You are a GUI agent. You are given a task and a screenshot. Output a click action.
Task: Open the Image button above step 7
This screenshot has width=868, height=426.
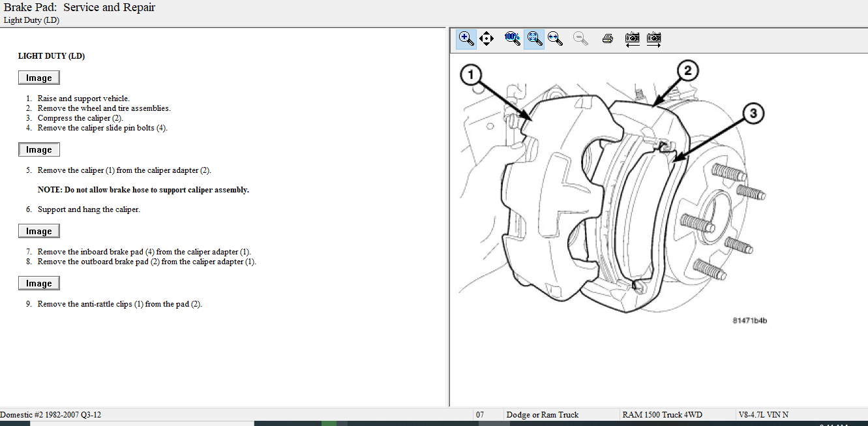39,231
